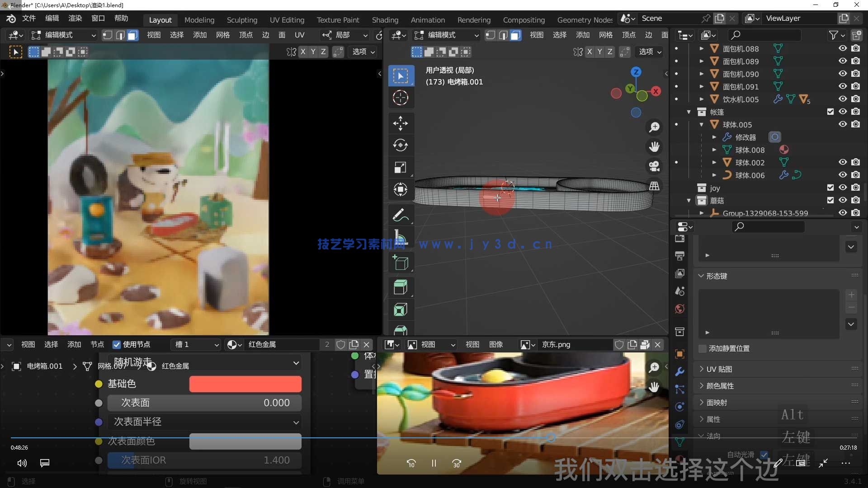Pause the video playback
Screen dimensions: 868x488
pyautogui.click(x=434, y=463)
